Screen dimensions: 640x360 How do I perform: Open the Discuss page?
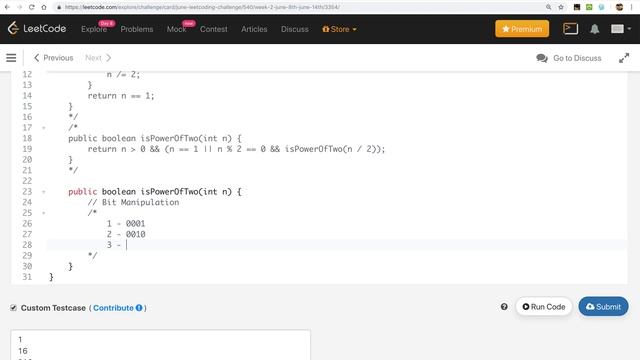pos(295,29)
